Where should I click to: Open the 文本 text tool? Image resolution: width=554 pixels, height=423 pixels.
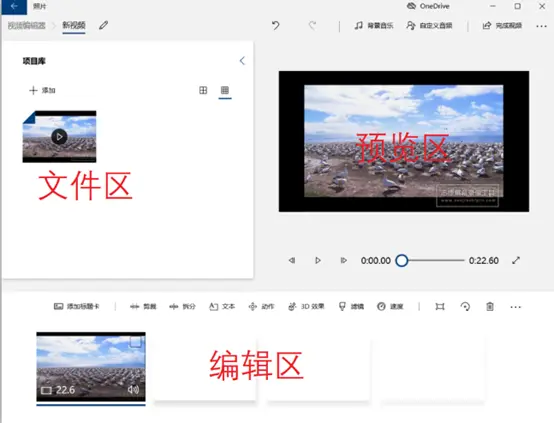point(222,306)
